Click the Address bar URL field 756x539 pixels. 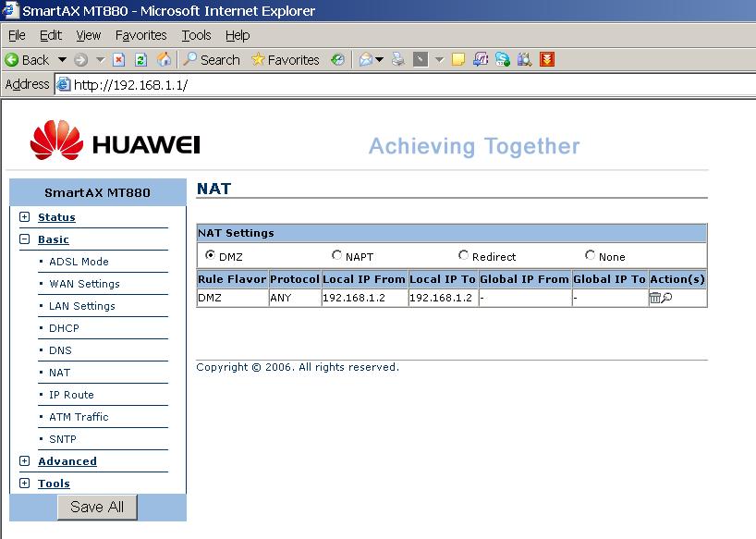(370, 85)
